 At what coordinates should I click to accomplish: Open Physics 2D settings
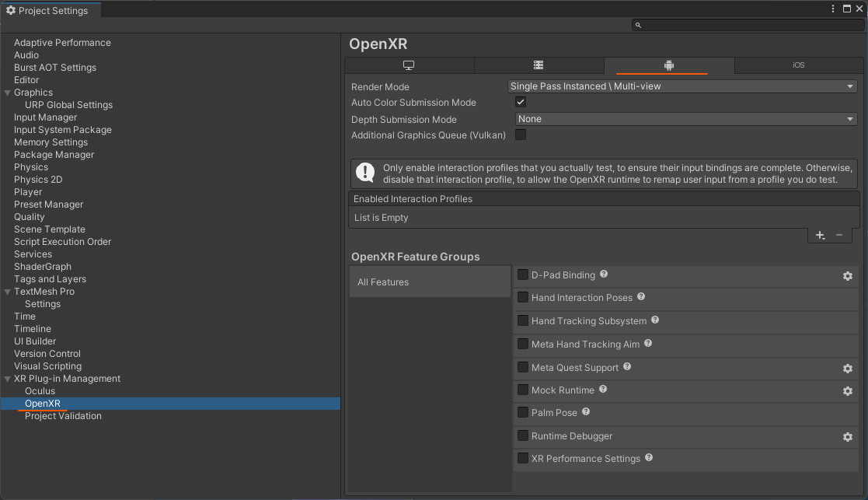(37, 180)
